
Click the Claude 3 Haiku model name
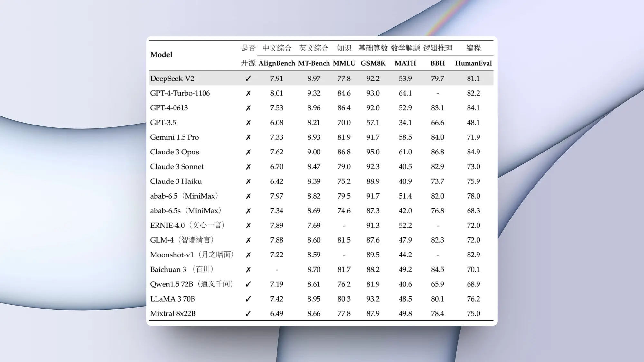click(x=176, y=181)
